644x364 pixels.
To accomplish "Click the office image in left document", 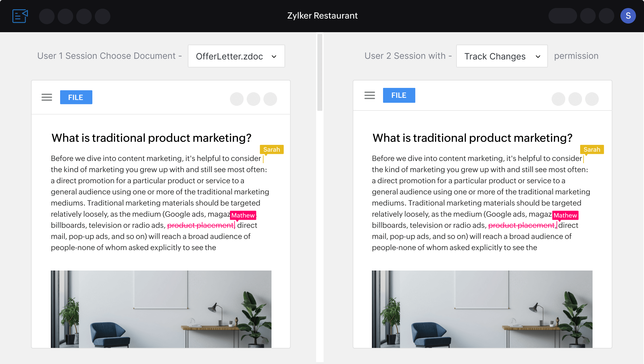I will [161, 309].
